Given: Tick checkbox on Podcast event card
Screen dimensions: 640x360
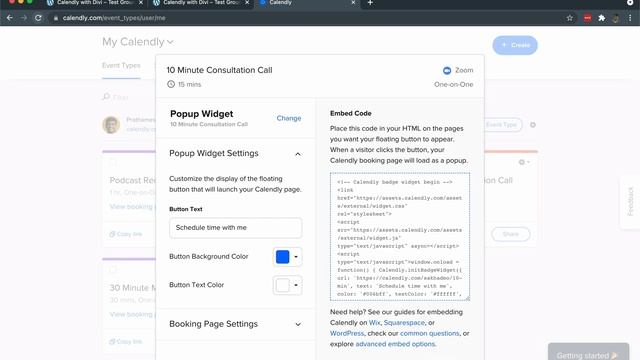Looking at the screenshot, I should [113, 162].
